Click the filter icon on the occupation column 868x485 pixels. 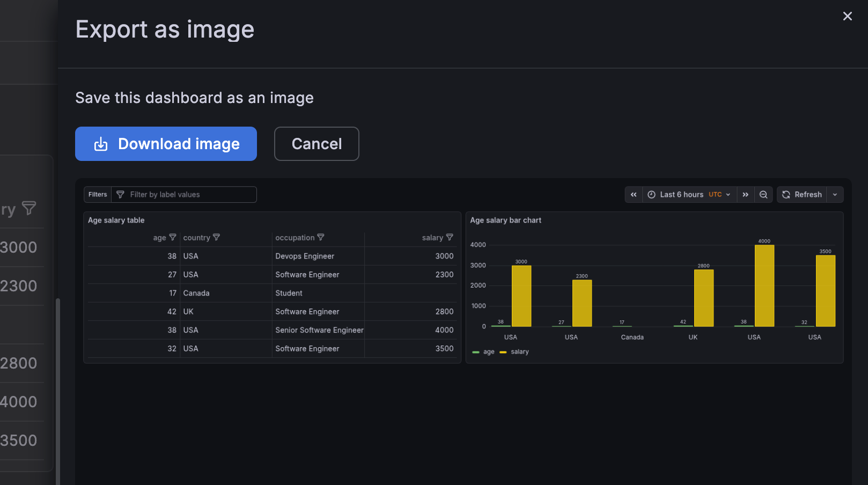point(320,237)
